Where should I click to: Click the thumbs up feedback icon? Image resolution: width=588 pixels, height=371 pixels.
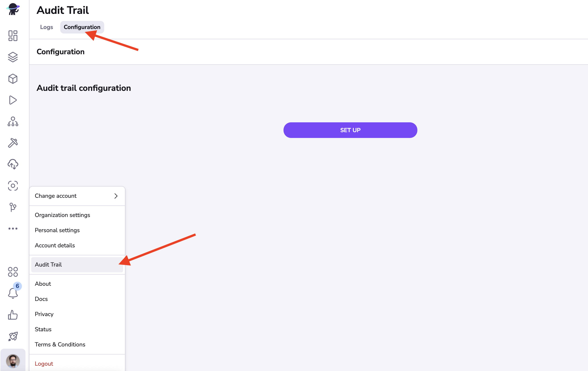pos(13,315)
